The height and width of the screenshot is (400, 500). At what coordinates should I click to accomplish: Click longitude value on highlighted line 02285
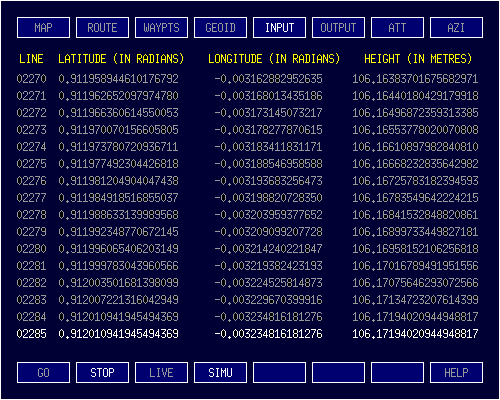pyautogui.click(x=268, y=334)
